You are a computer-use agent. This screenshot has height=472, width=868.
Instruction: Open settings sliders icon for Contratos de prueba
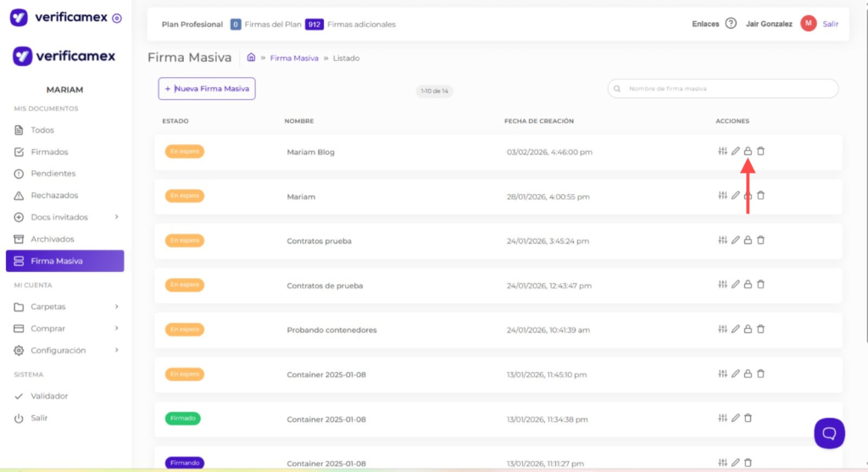point(722,285)
